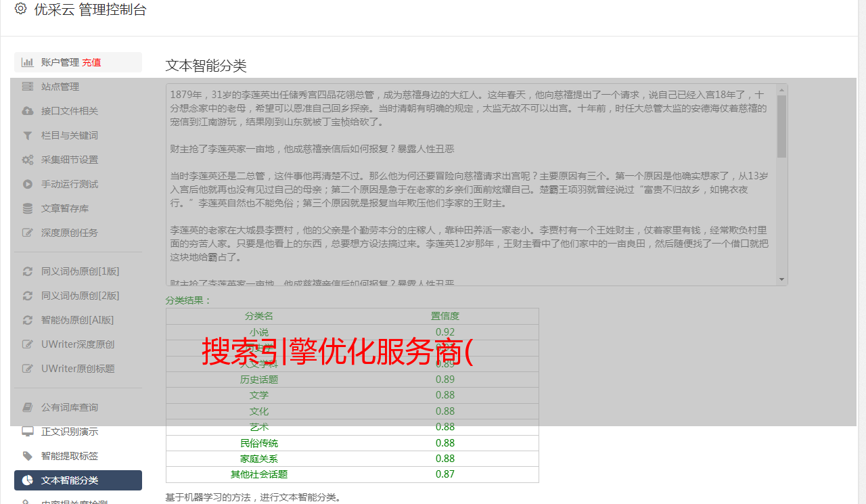Viewport: 866px width, 504px height.
Task: Click the tag icon for 智能提取标签
Action: pos(28,456)
